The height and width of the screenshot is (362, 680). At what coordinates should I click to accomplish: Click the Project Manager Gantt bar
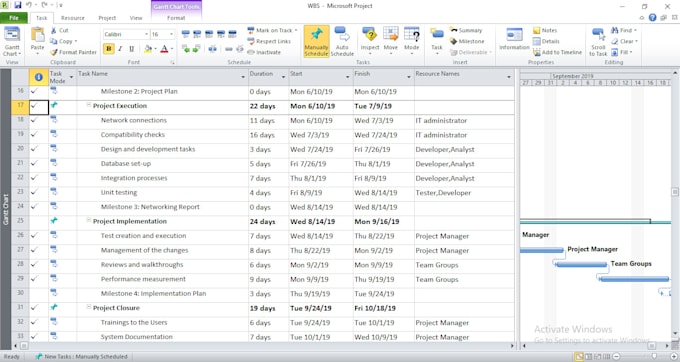[x=542, y=250]
